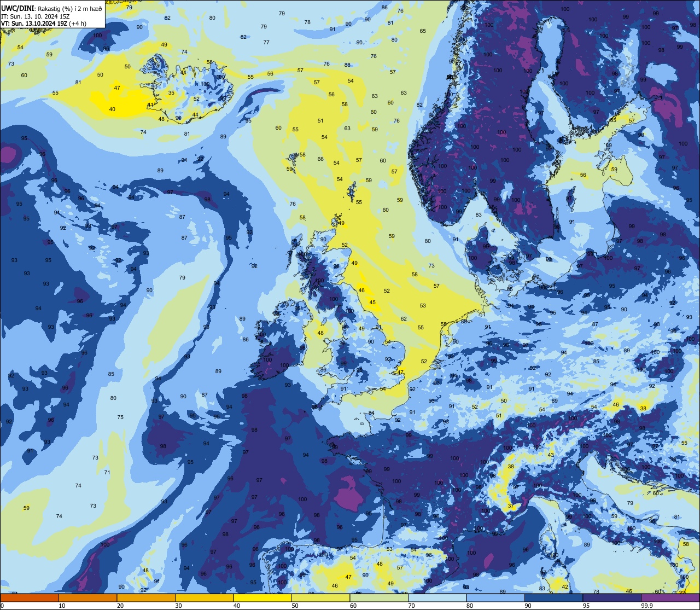Click the '45' value off England's east coast
This screenshot has width=700, height=610.
[372, 303]
